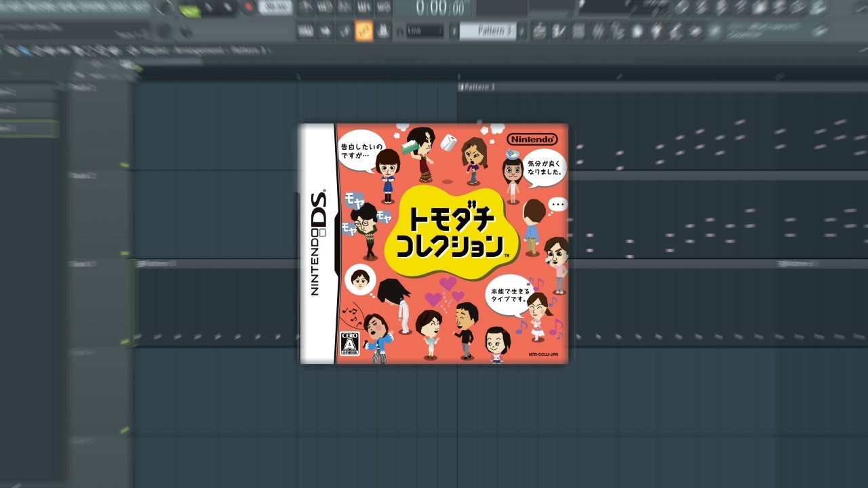Open the Line snap dropdown

click(x=425, y=31)
